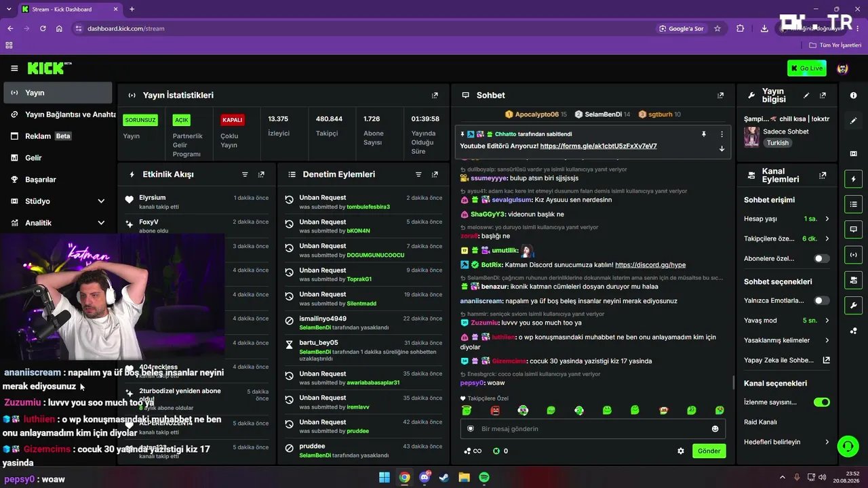Click the Bir mesaj gönderin chat input
This screenshot has height=488, width=868.
tap(593, 428)
